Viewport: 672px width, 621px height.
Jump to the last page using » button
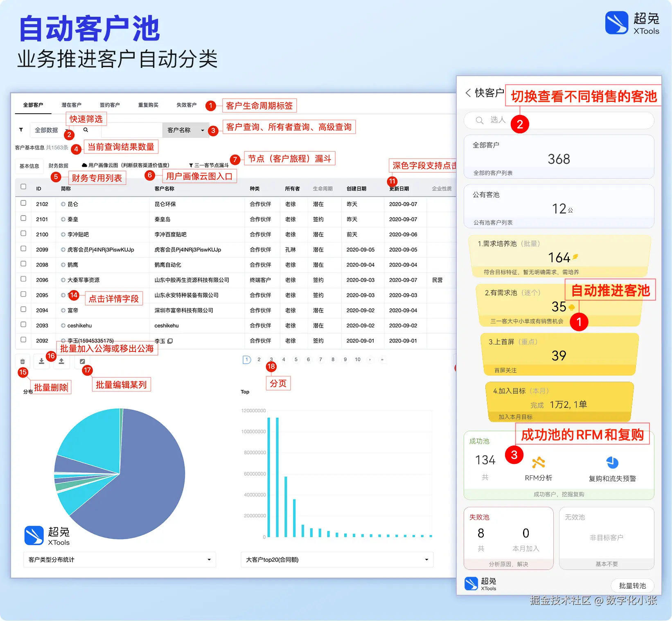pos(382,360)
